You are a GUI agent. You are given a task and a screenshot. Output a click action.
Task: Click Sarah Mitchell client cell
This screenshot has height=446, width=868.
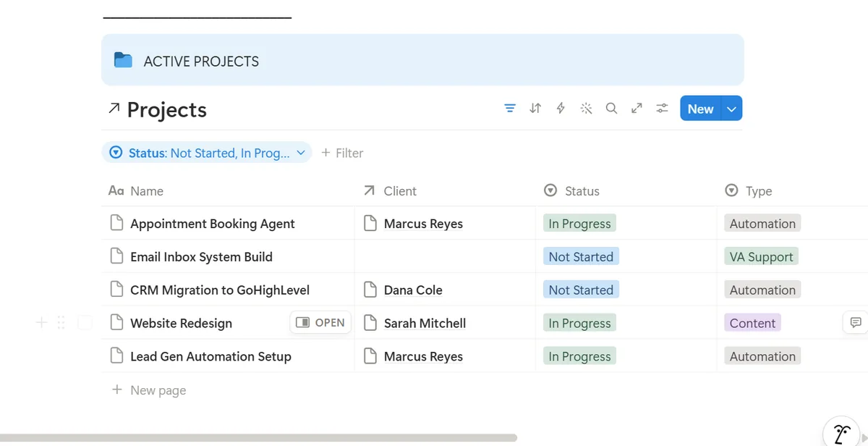pos(425,324)
